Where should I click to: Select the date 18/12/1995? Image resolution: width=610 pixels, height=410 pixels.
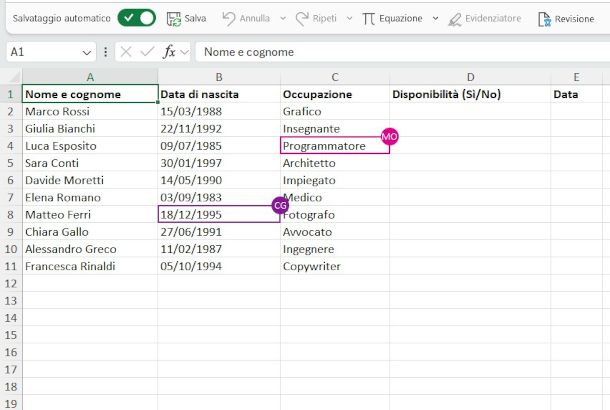(x=219, y=214)
